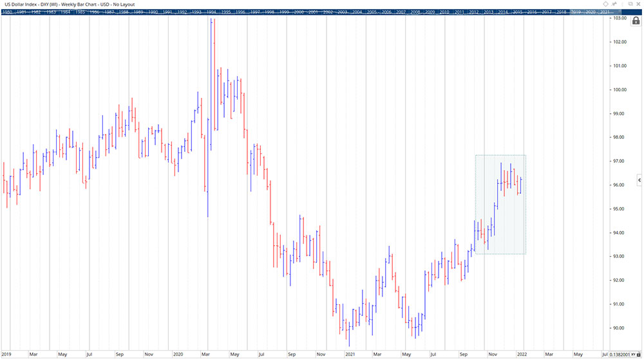Click the 2020 label on the date axis

[178, 354]
